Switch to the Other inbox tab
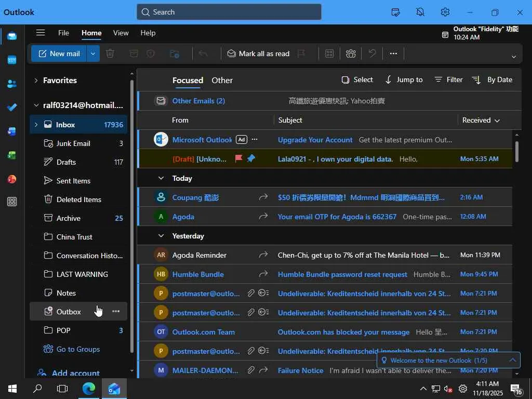The height and width of the screenshot is (399, 532). click(x=222, y=81)
